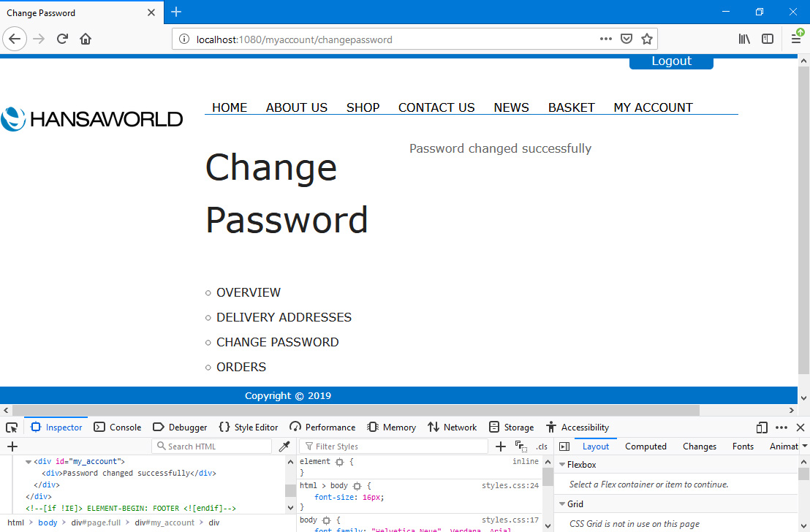Screen dimensions: 810x532
Task: Collapse the div id my_account node
Action: pyautogui.click(x=29, y=462)
